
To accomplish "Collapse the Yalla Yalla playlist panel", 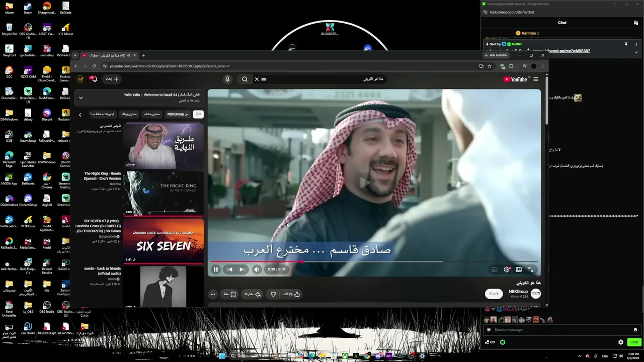I will pyautogui.click(x=80, y=98).
